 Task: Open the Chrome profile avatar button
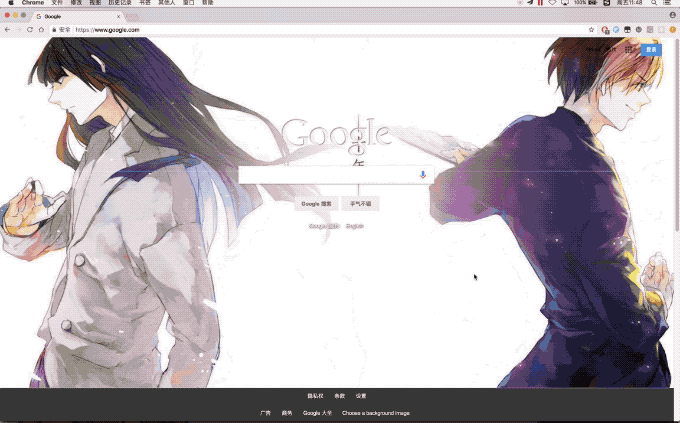(673, 15)
